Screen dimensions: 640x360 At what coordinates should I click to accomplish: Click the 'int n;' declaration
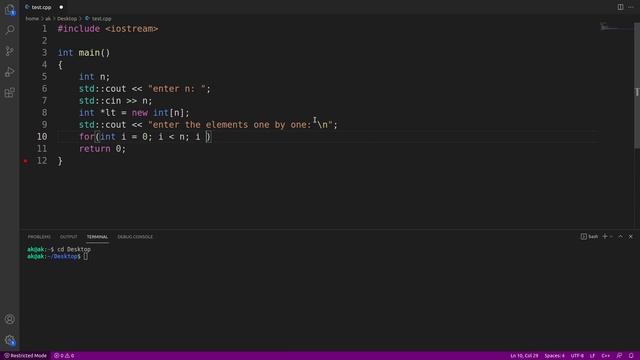point(94,77)
